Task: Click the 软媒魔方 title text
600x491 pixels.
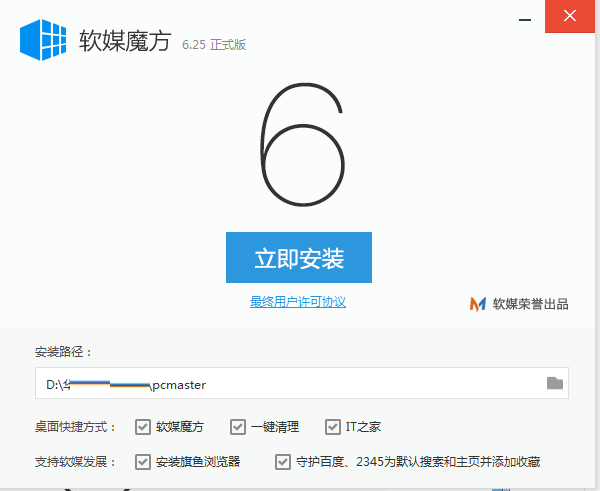Action: click(x=125, y=41)
